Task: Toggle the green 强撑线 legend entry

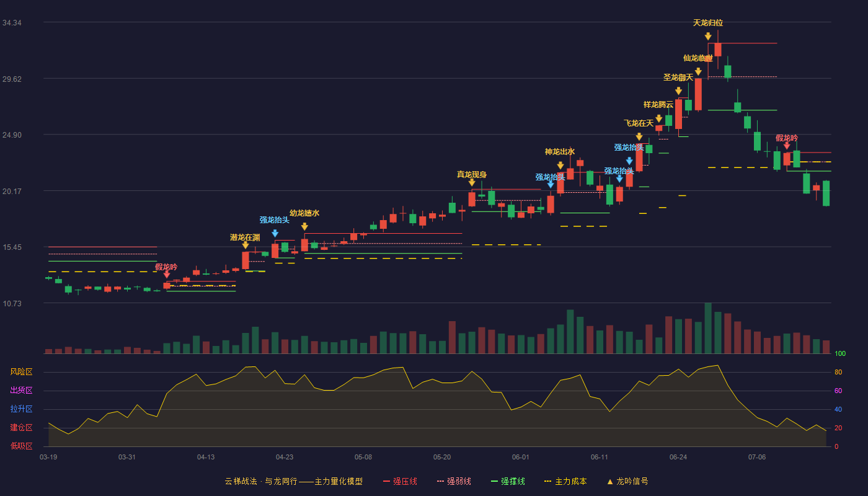Action: 508,481
